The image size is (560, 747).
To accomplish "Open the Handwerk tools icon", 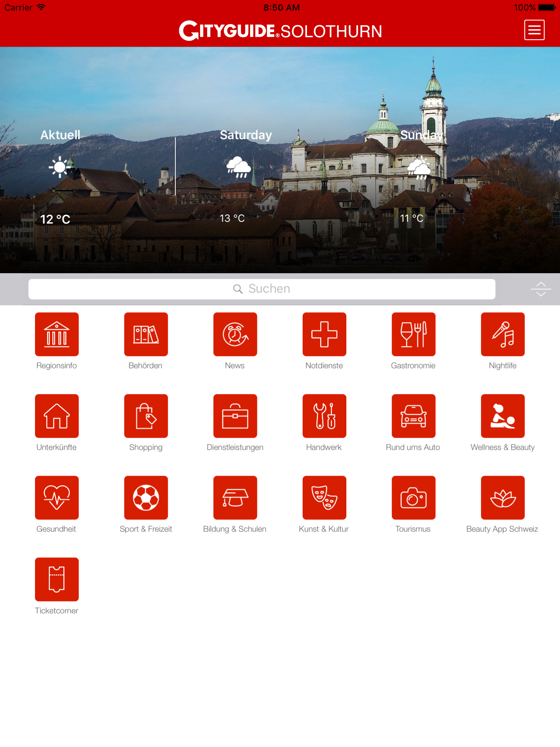I will [x=324, y=416].
